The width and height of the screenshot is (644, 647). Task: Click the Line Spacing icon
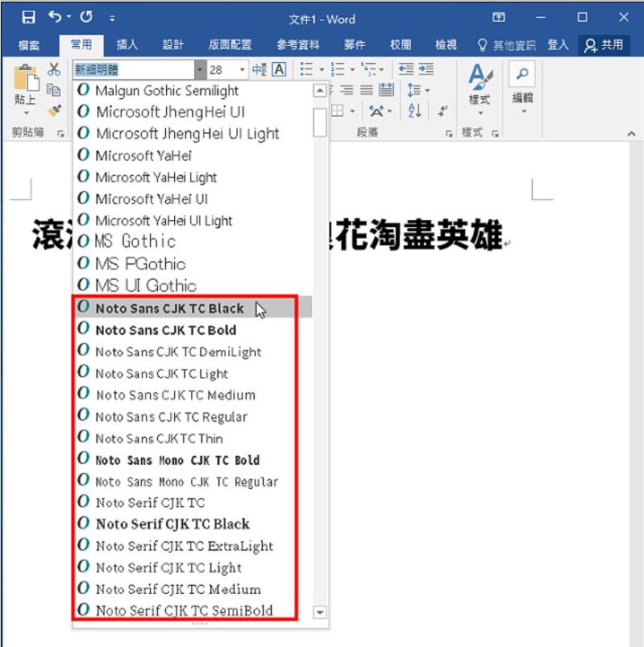[x=414, y=89]
